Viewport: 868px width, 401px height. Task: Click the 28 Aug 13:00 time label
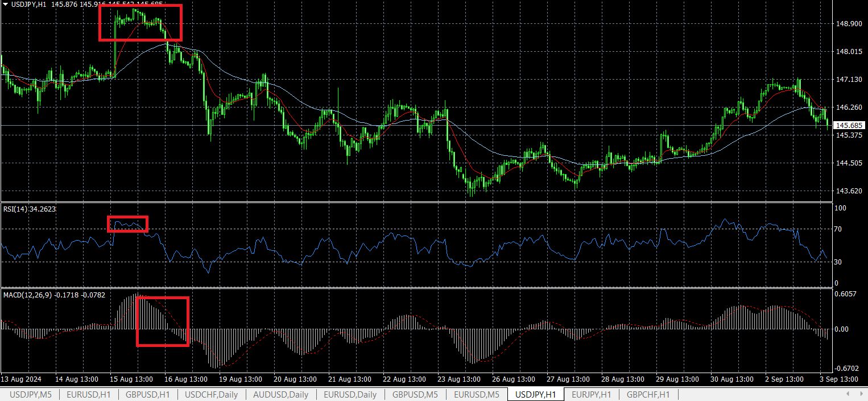pos(623,379)
